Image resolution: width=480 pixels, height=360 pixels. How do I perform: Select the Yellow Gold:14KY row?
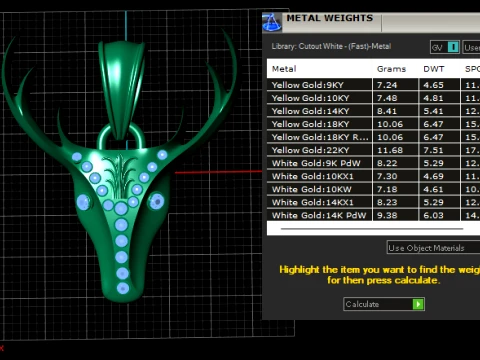[x=373, y=111]
